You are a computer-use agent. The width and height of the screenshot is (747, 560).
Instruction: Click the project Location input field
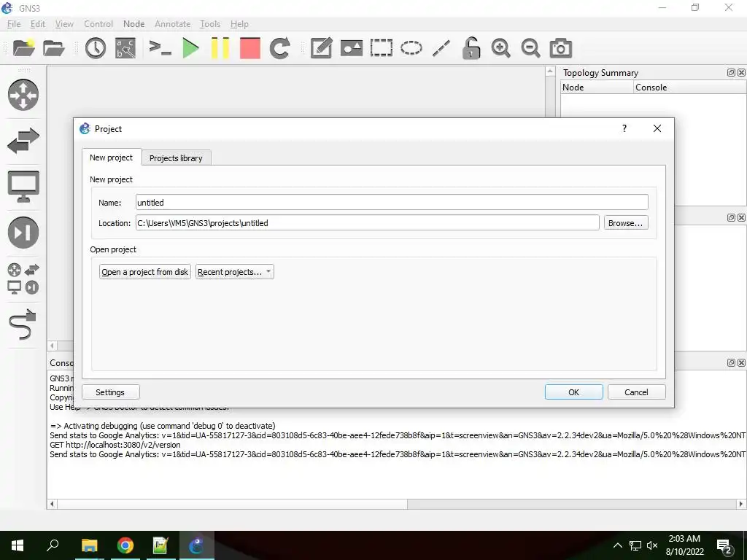click(368, 223)
